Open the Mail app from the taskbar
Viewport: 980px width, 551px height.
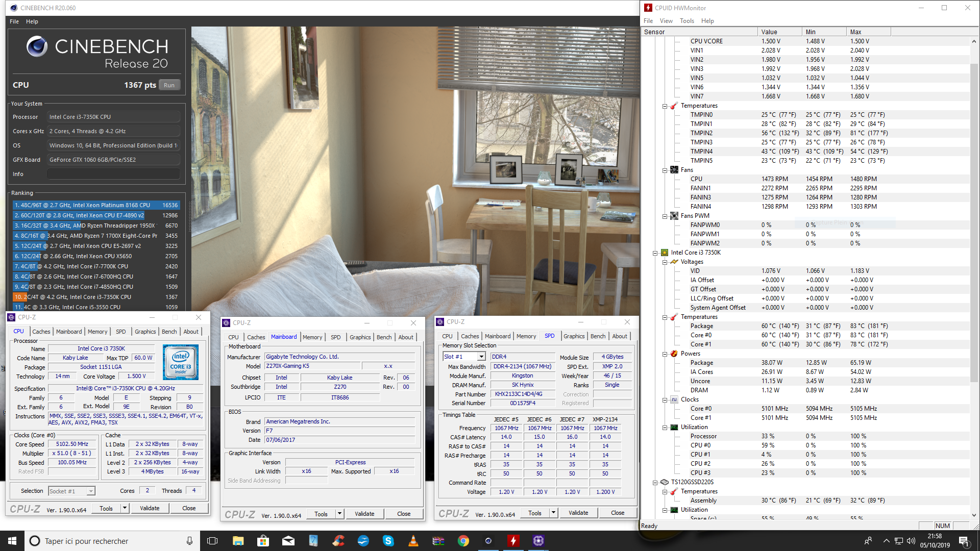[x=288, y=541]
